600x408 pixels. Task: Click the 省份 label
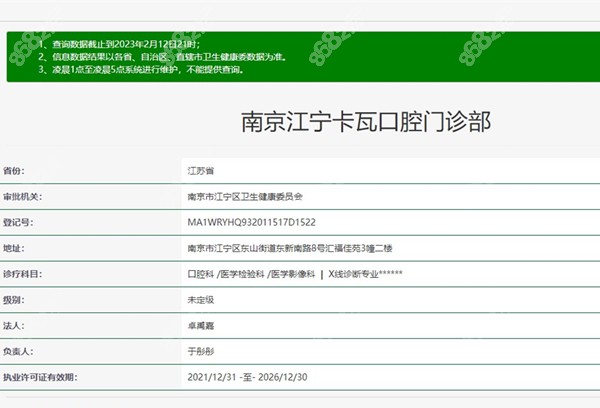(x=14, y=171)
